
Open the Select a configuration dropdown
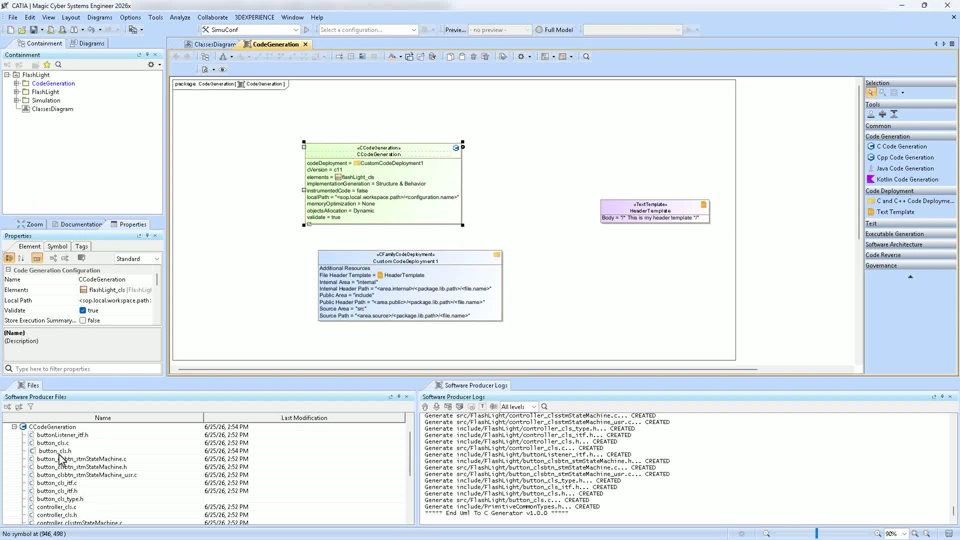(x=414, y=29)
